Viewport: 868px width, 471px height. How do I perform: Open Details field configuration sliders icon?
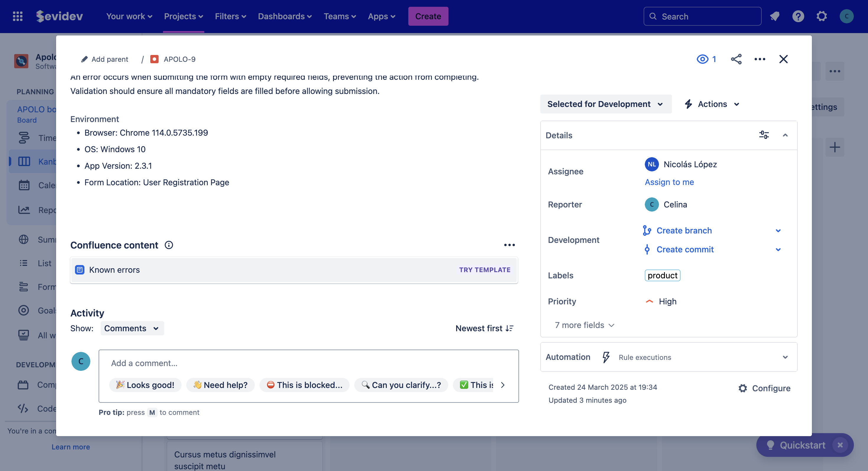764,135
